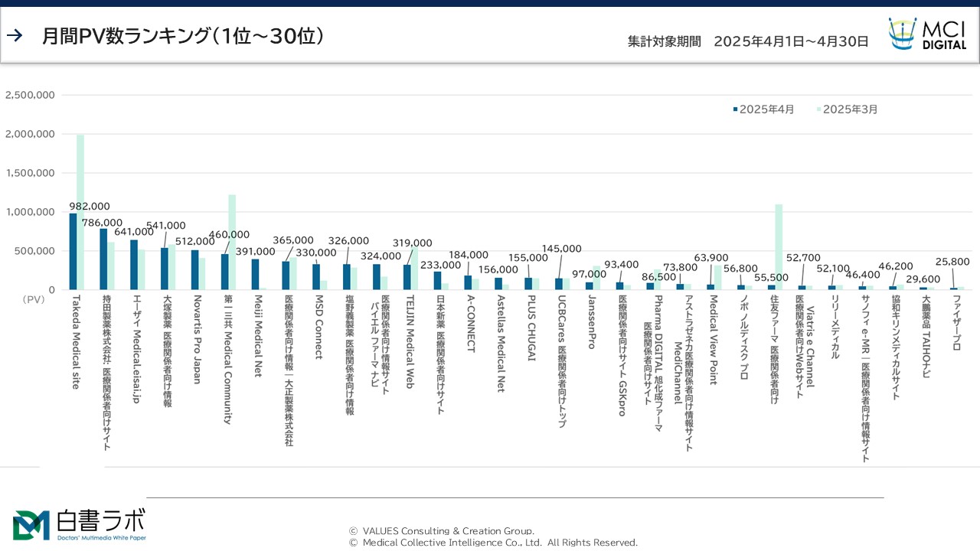This screenshot has width=980, height=551.
Task: Click the 2,500,000 y-axis value
Action: (x=29, y=95)
